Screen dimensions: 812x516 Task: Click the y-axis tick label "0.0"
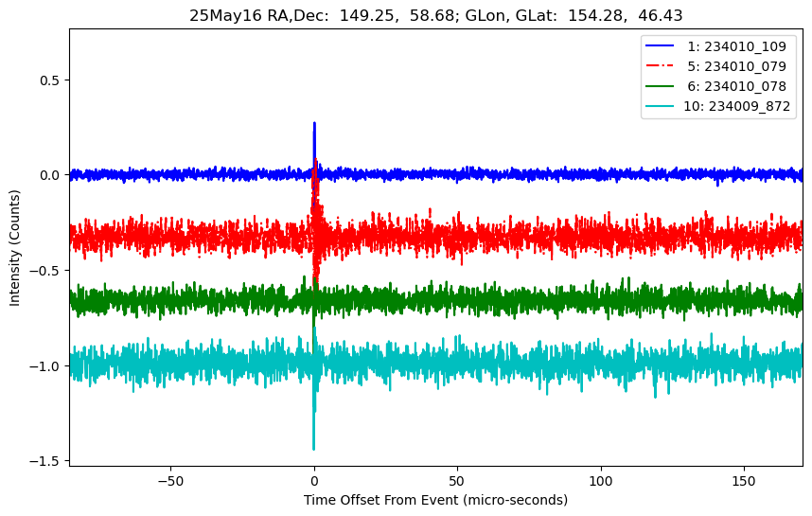[x=50, y=175]
